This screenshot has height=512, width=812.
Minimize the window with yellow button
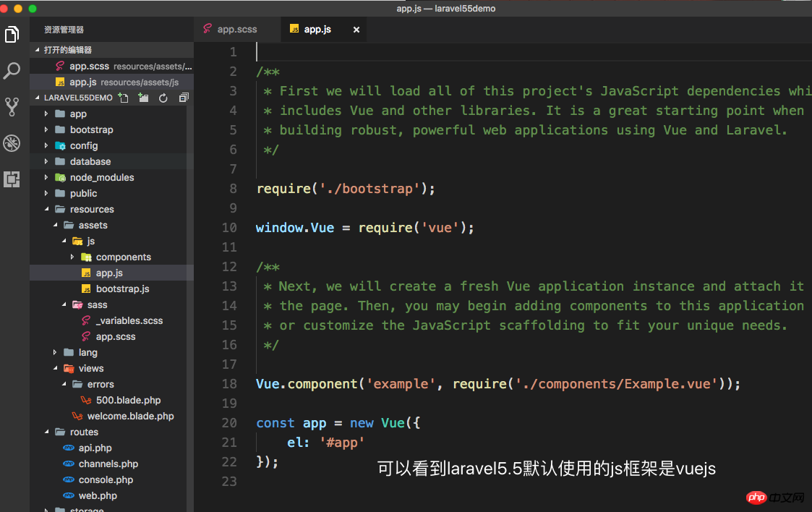click(18, 8)
